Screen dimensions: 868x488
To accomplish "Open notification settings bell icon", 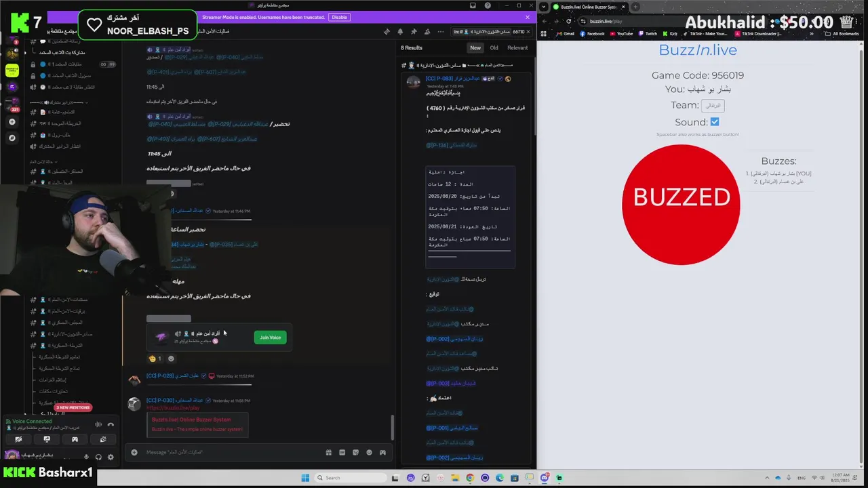I will 400,31.
